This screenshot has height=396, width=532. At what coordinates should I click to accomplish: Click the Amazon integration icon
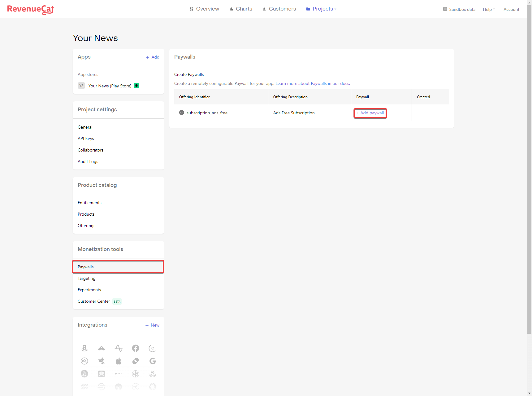[84, 348]
